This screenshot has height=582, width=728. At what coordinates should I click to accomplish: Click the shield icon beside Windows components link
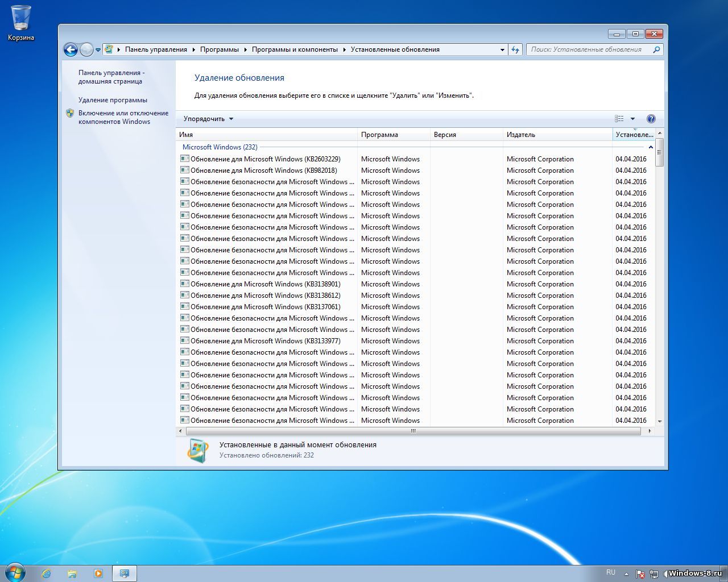click(x=70, y=113)
